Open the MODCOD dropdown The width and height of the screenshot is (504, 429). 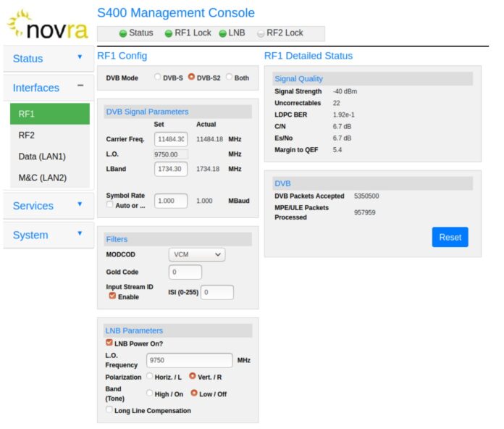pyautogui.click(x=196, y=254)
